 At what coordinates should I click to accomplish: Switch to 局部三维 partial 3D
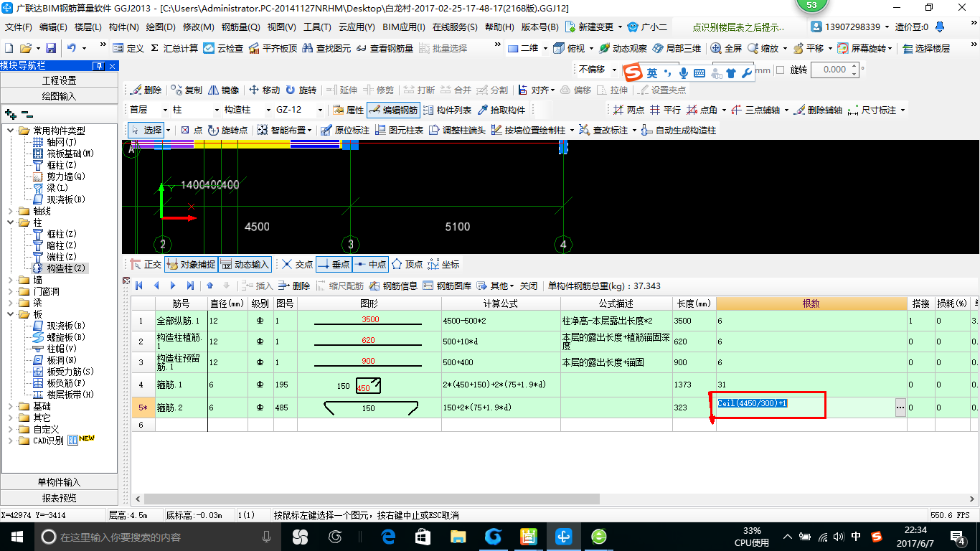[x=677, y=48]
